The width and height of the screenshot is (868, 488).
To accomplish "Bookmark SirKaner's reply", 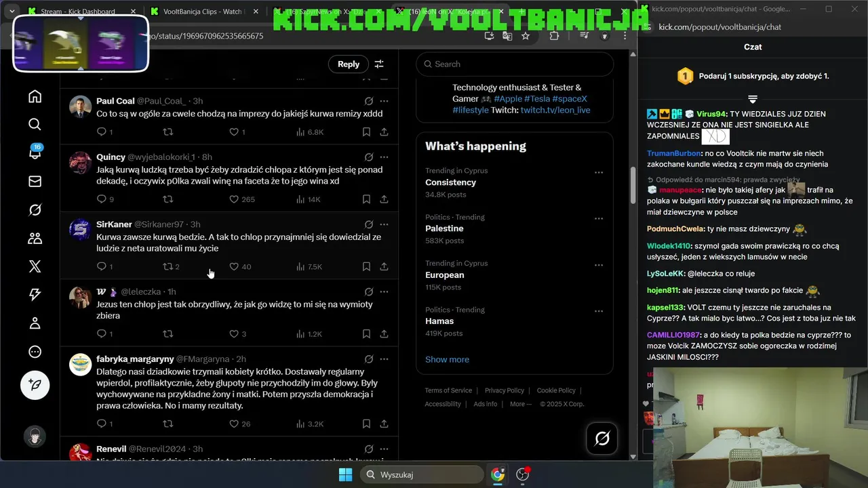I will click(x=366, y=266).
